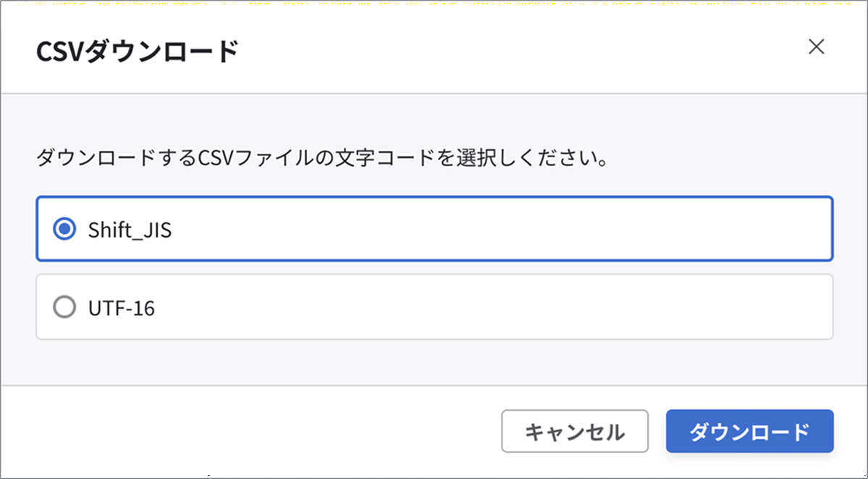Click the unselected UTF-16 radio indicator
868x479 pixels.
(x=65, y=306)
